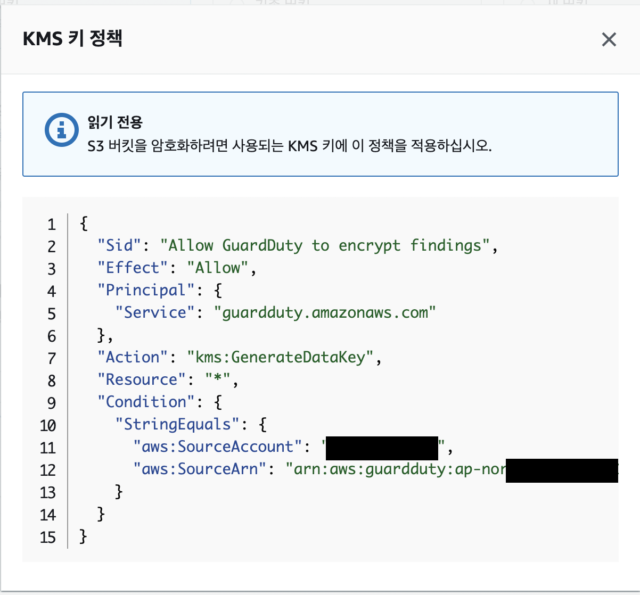Click the "*" resource value

point(218,379)
